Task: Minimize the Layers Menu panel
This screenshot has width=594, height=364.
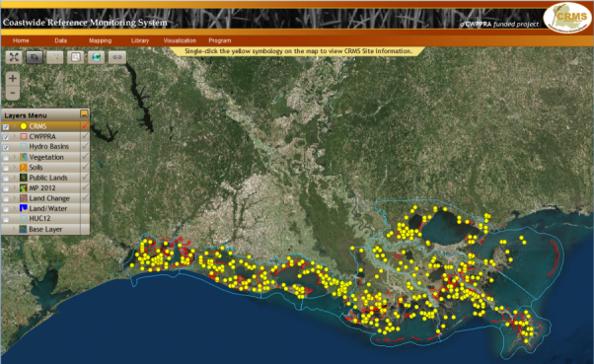Action: point(84,114)
